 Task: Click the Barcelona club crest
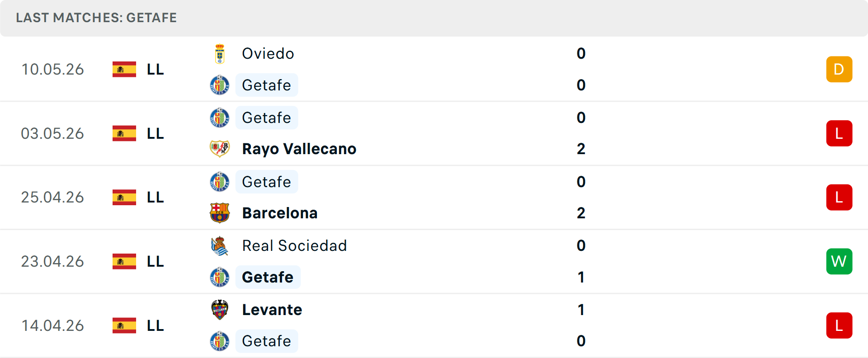[220, 213]
